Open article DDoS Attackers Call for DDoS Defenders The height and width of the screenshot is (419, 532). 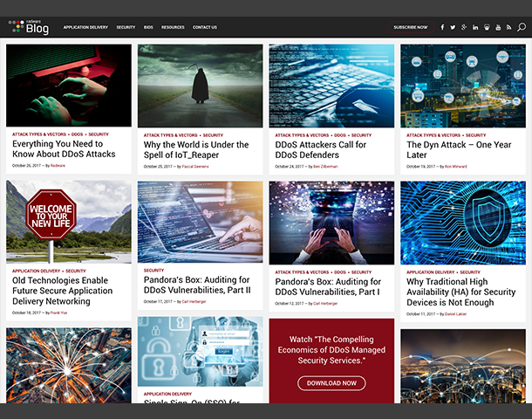click(321, 150)
